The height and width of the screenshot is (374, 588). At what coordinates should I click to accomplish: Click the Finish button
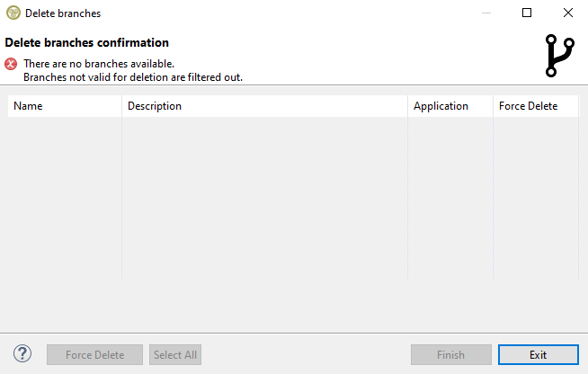451,354
